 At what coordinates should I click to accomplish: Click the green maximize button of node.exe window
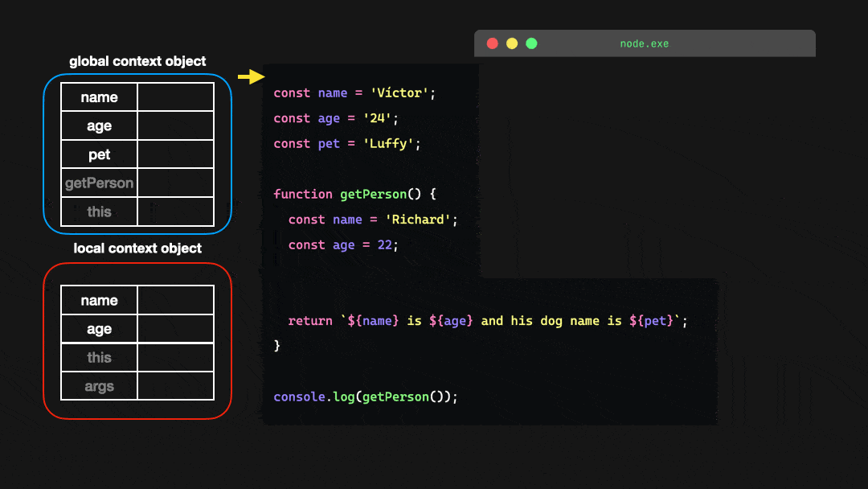531,43
